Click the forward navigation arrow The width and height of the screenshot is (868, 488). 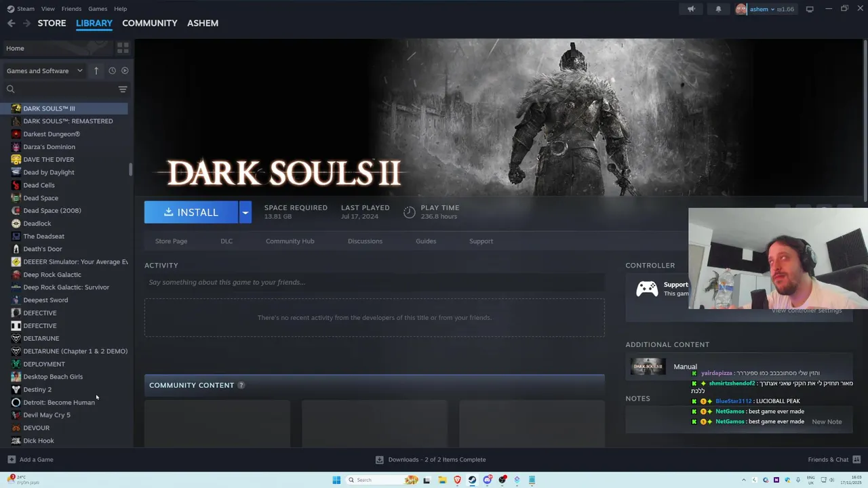[26, 23]
